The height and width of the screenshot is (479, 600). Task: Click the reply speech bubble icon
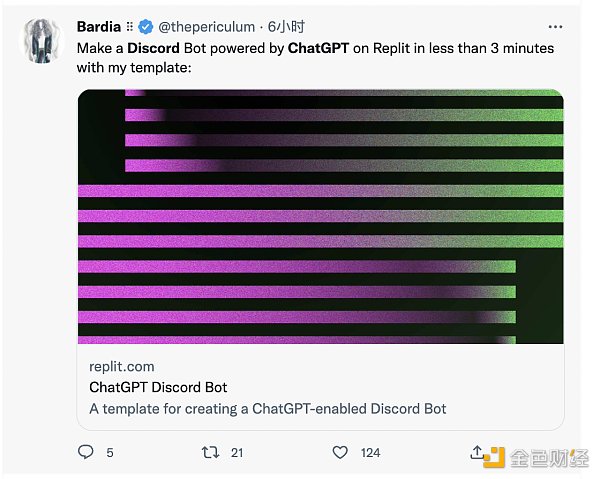(x=85, y=452)
